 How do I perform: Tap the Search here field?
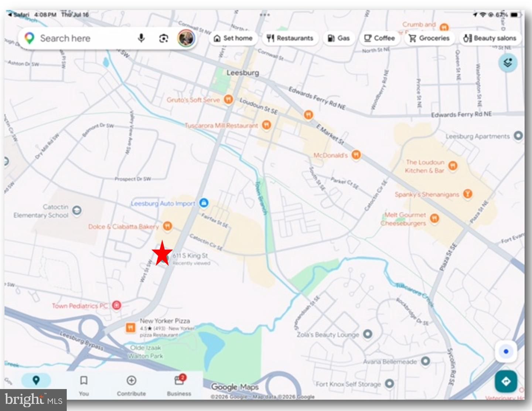107,38
